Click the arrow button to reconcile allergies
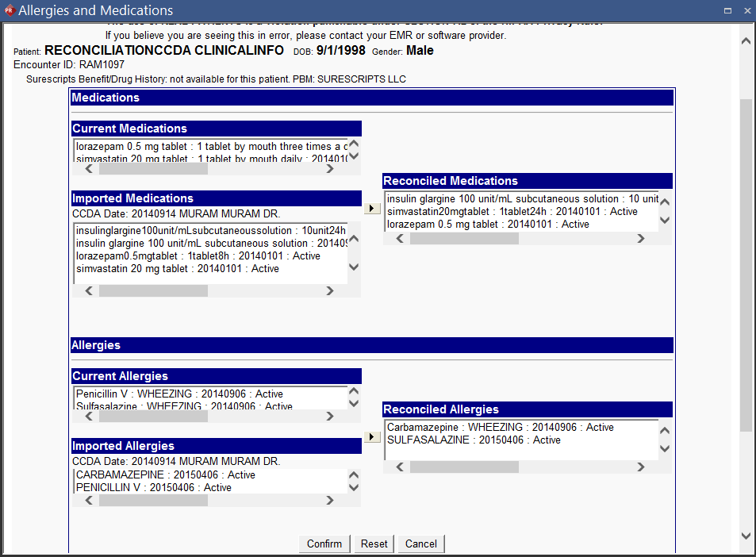 click(371, 437)
